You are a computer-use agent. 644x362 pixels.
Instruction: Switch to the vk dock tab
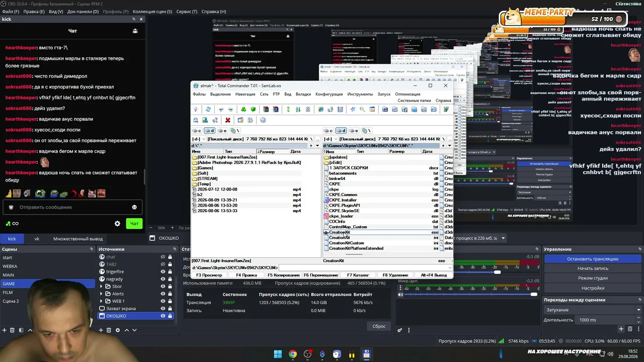(x=37, y=239)
